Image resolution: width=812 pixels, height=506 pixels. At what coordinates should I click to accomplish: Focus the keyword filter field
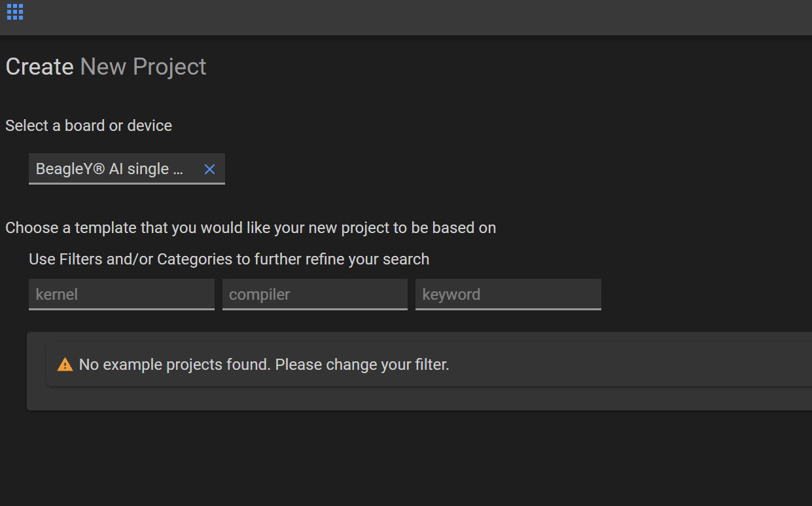tap(508, 295)
